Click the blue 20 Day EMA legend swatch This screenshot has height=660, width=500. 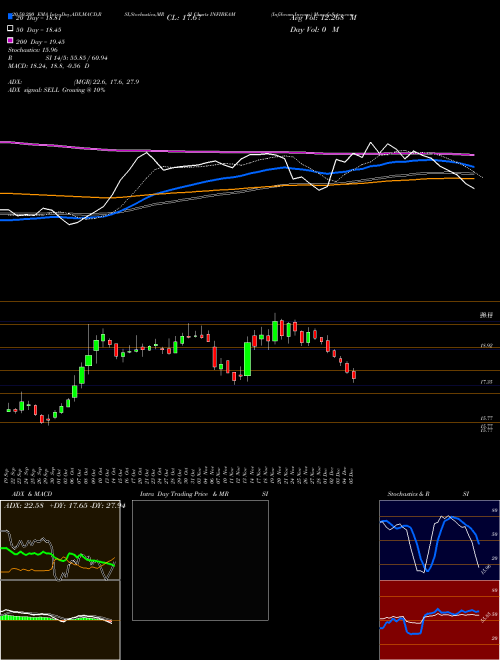click(10, 17)
